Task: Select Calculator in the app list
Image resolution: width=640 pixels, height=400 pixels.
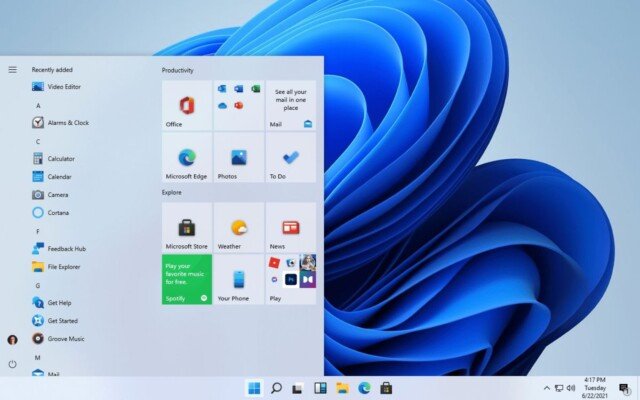Action: point(61,159)
